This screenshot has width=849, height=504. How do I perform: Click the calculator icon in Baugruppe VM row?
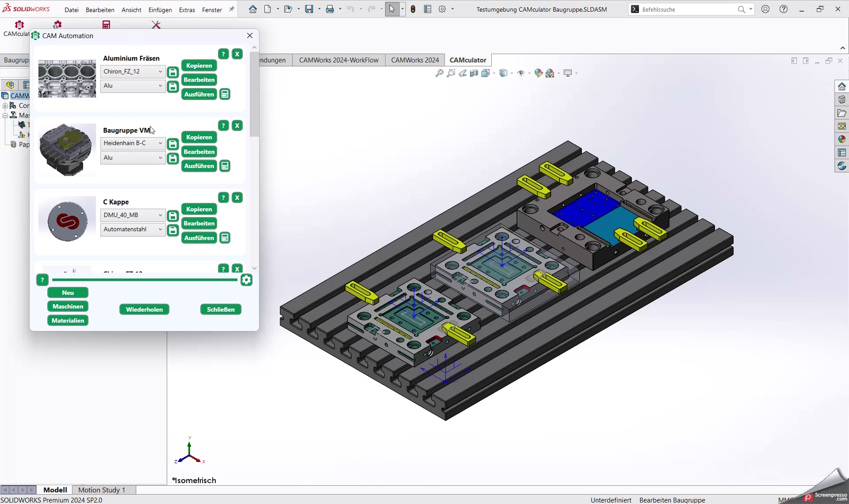pyautogui.click(x=225, y=166)
